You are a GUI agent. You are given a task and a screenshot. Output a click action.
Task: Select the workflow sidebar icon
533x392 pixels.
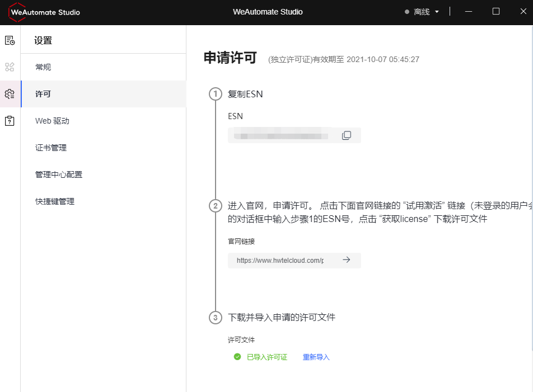tap(9, 67)
